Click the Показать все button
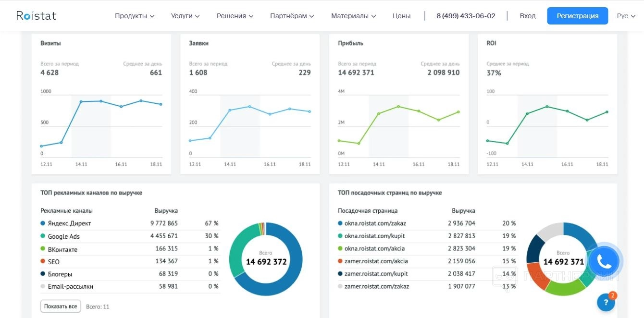 61,306
